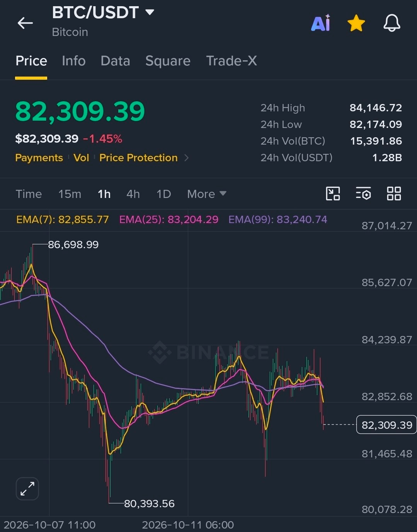Viewport: 417px width, 532px height.
Task: Click the Bitcoin subtitle under the pair
Action: [70, 32]
